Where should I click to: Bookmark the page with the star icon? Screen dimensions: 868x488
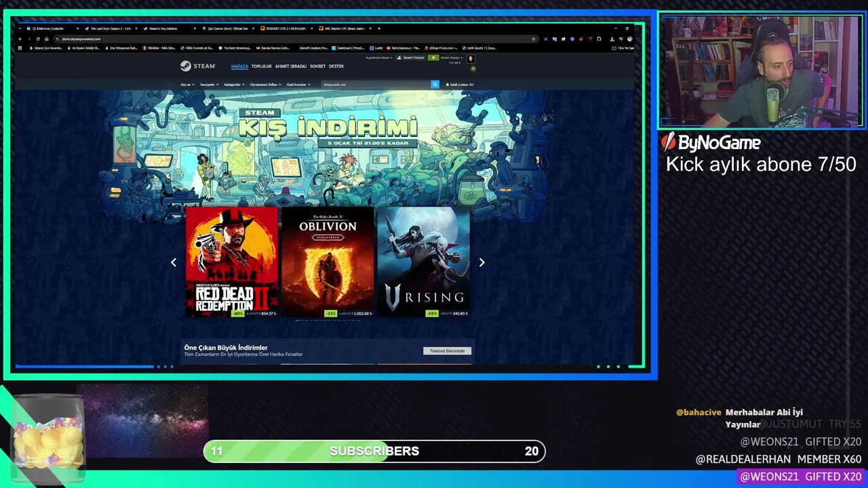[533, 39]
